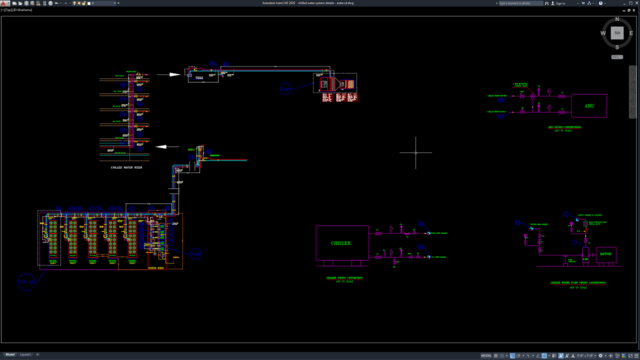The height and width of the screenshot is (360, 640).
Task: Click the CHILLED WATER RISER label
Action: pyautogui.click(x=127, y=167)
